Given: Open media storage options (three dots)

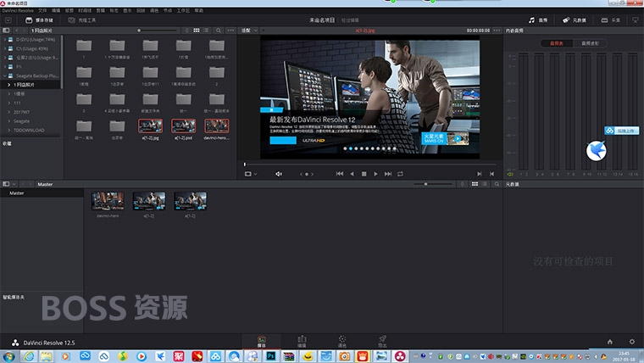Looking at the screenshot, I should point(230,31).
